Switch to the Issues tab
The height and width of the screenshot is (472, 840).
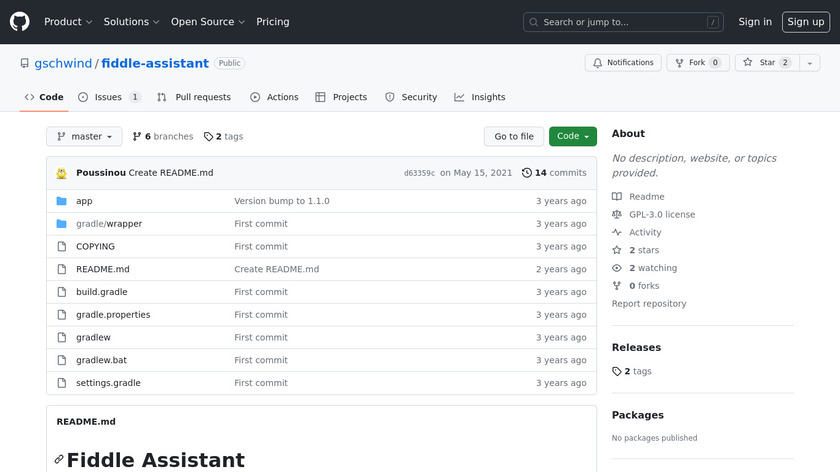coord(108,97)
